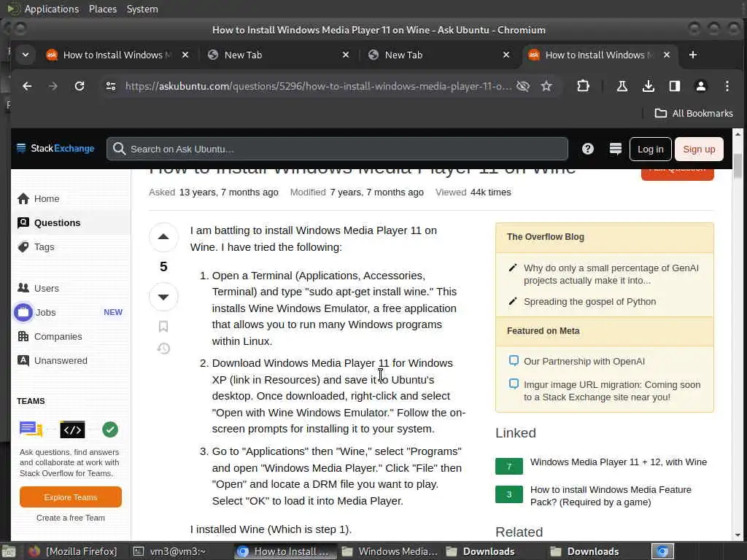Open the Applications menu
This screenshot has height=560, width=747.
tap(52, 9)
